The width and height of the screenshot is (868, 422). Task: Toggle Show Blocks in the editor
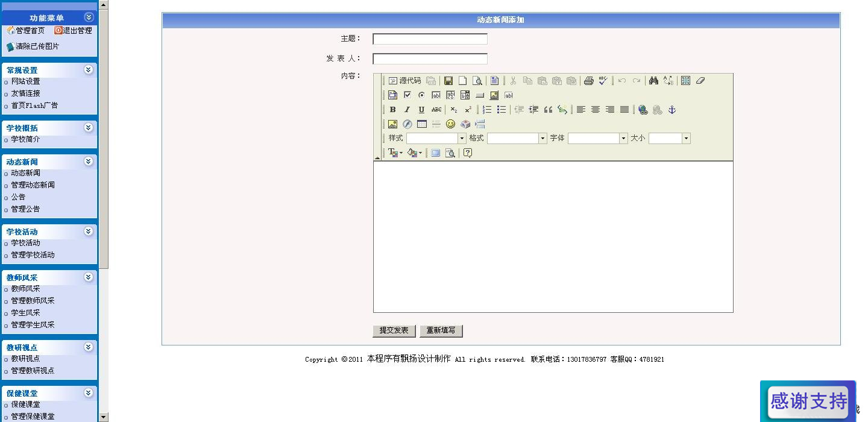pyautogui.click(x=450, y=153)
